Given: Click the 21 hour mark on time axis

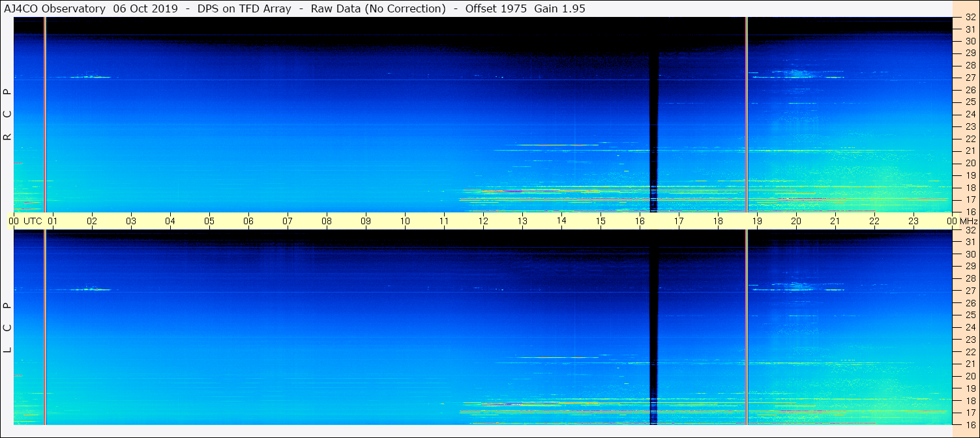Looking at the screenshot, I should [x=835, y=221].
